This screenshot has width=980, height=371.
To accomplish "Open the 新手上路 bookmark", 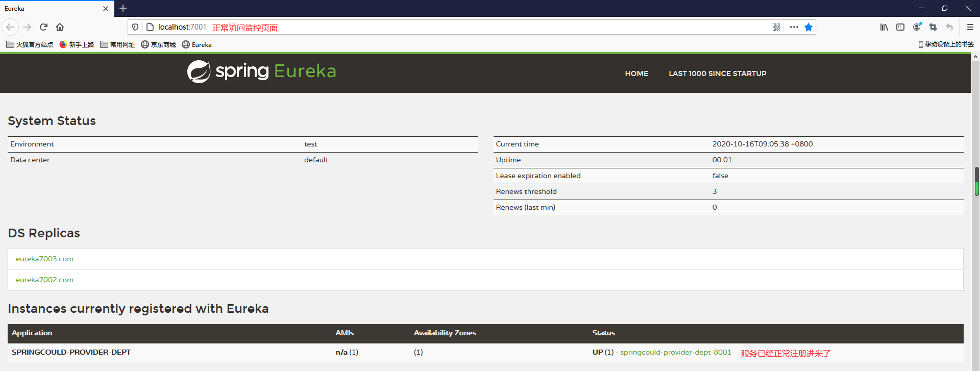I will coord(77,44).
